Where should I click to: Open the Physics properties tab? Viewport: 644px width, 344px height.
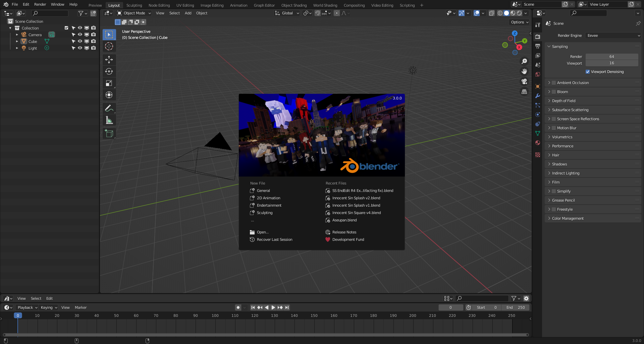[x=538, y=115]
